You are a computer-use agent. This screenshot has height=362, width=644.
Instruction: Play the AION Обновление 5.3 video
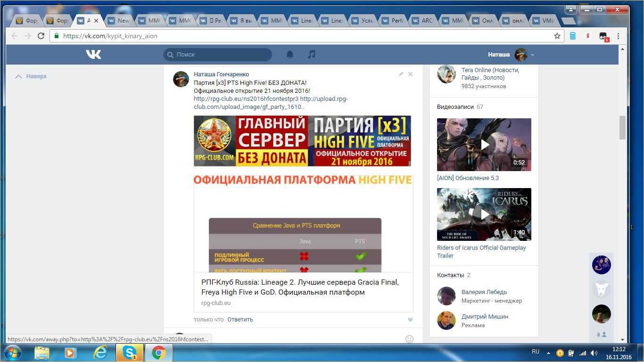tap(484, 145)
